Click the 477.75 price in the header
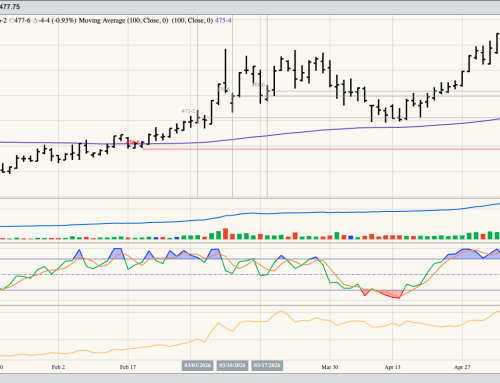This screenshot has width=500, height=383. [x=10, y=7]
